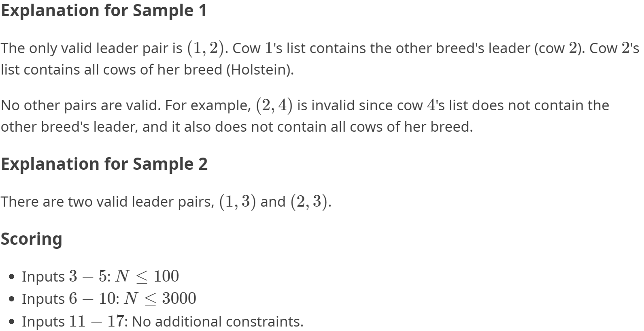Click the "Explanation for Sample 1" heading

[x=104, y=11]
